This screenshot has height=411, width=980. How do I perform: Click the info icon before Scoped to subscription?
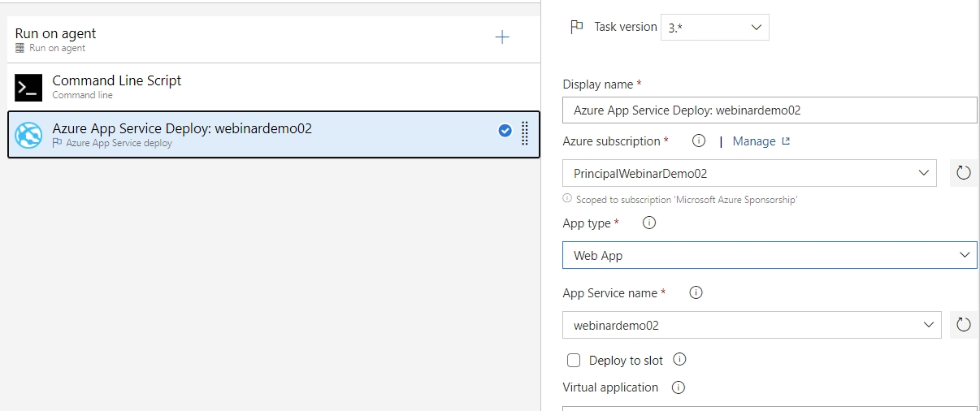pyautogui.click(x=567, y=198)
